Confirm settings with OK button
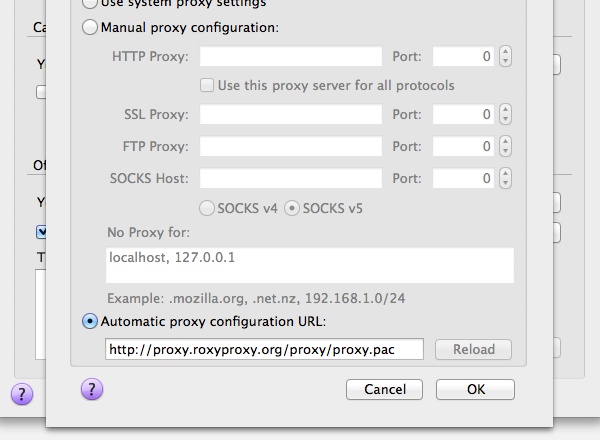 (475, 389)
